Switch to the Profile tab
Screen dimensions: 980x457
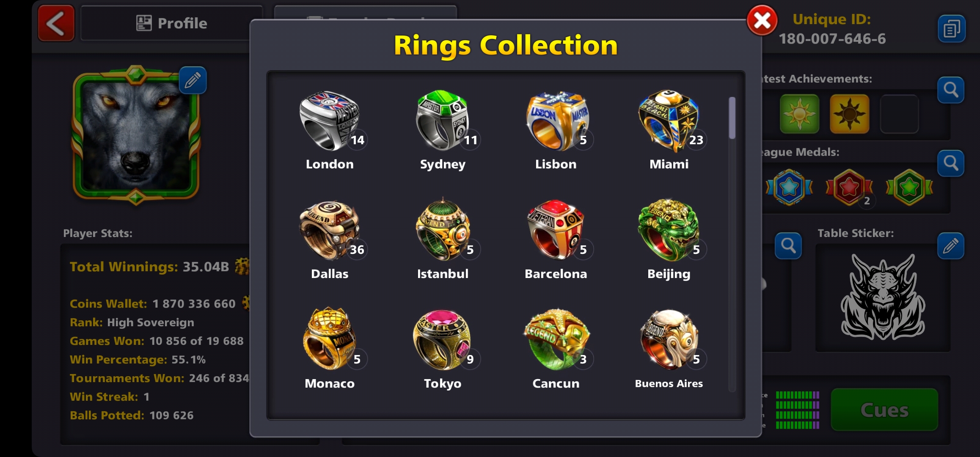pos(171,23)
